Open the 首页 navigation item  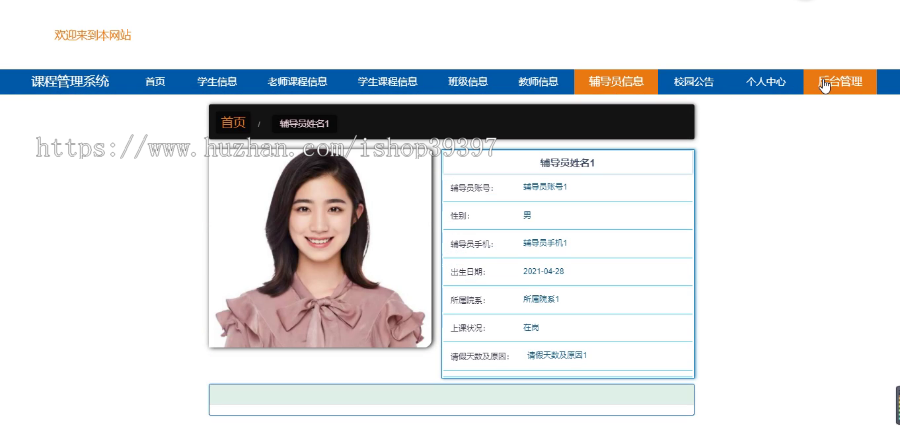[155, 81]
